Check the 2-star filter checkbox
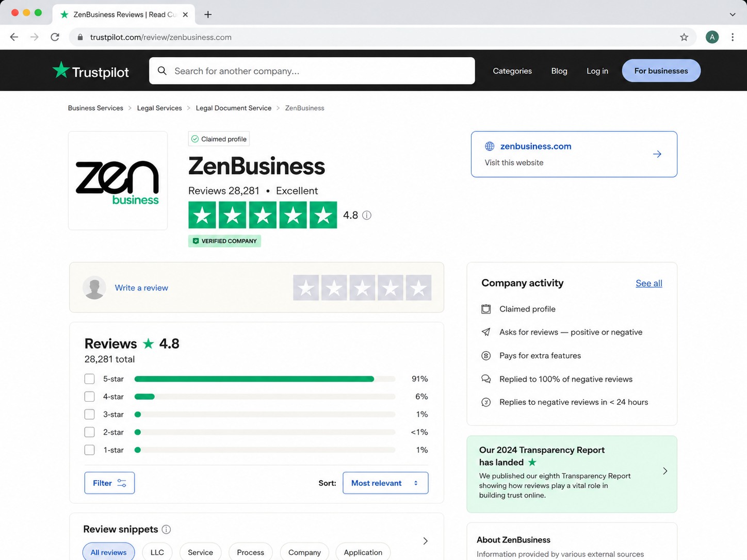The width and height of the screenshot is (747, 560). pos(89,432)
